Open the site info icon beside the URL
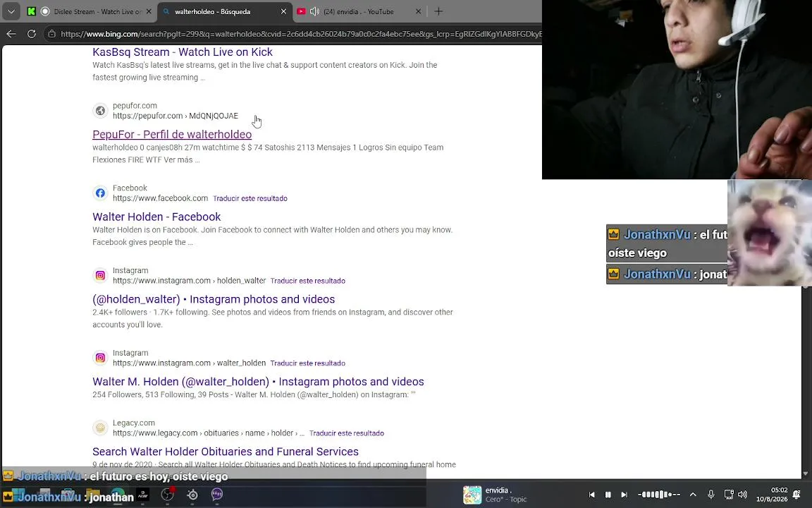Screen dimensions: 812x508 point(51,34)
